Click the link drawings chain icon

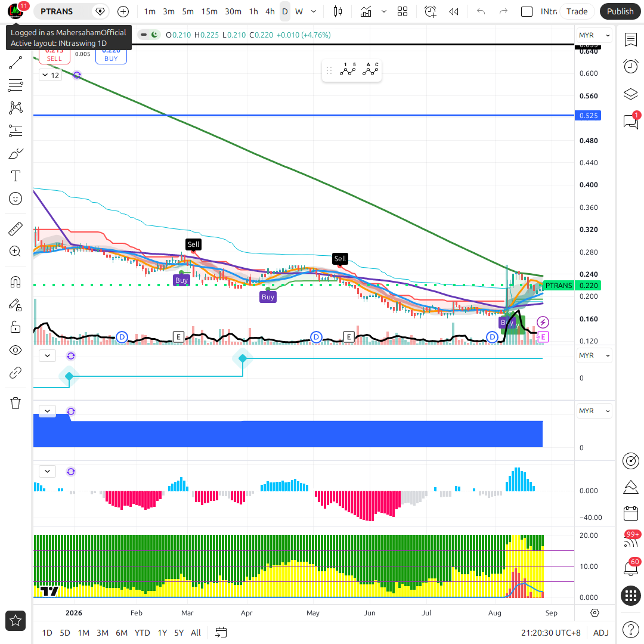(x=16, y=373)
